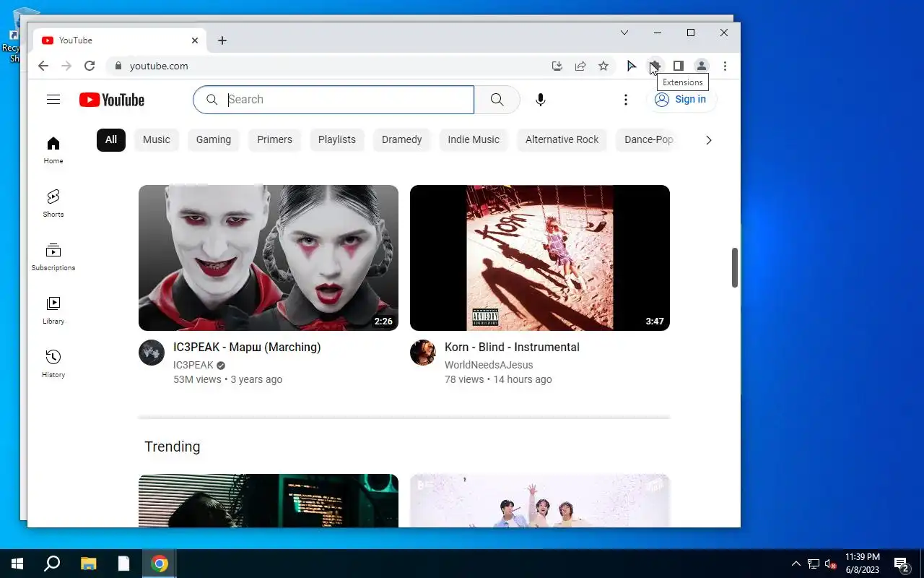Open a new Chrome tab
Image resolution: width=924 pixels, height=578 pixels.
point(222,40)
